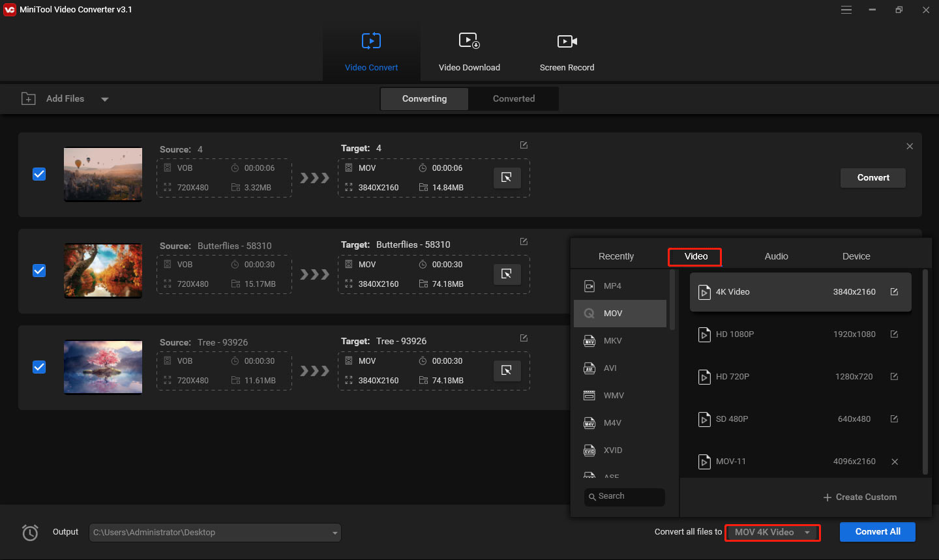Image resolution: width=939 pixels, height=560 pixels.
Task: Select the SD 480P preset
Action: click(800, 419)
